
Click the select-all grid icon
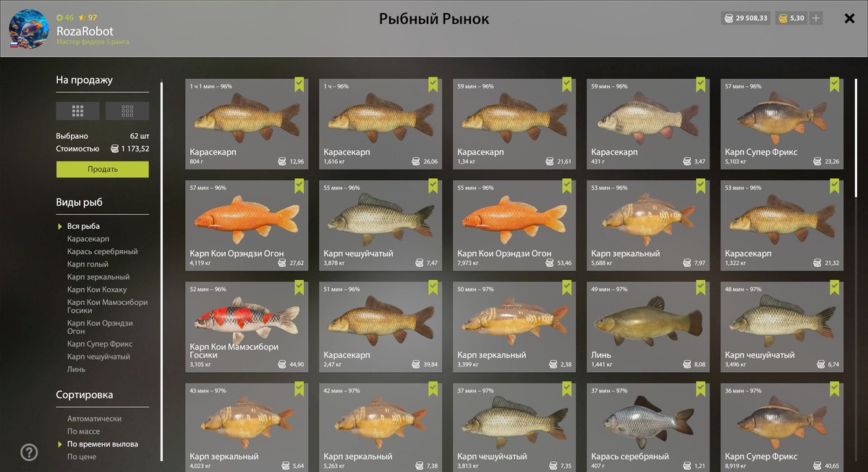click(x=78, y=111)
